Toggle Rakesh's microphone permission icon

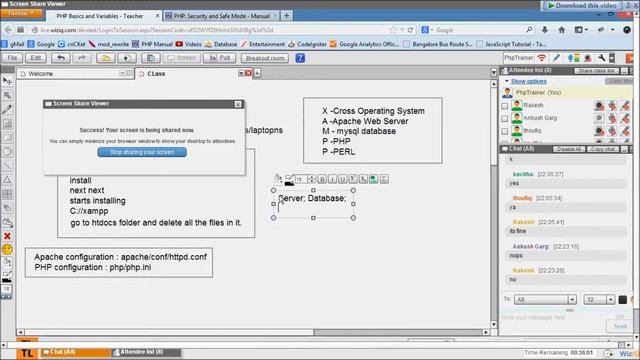612,105
